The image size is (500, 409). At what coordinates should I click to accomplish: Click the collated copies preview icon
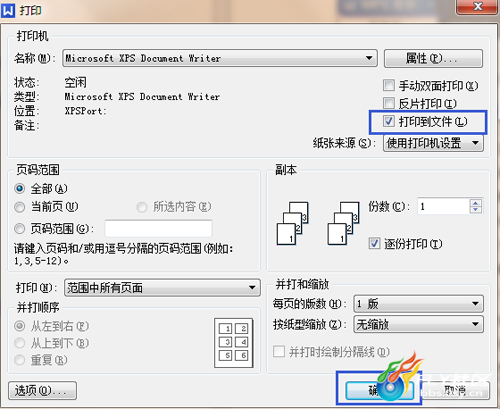(x=344, y=223)
